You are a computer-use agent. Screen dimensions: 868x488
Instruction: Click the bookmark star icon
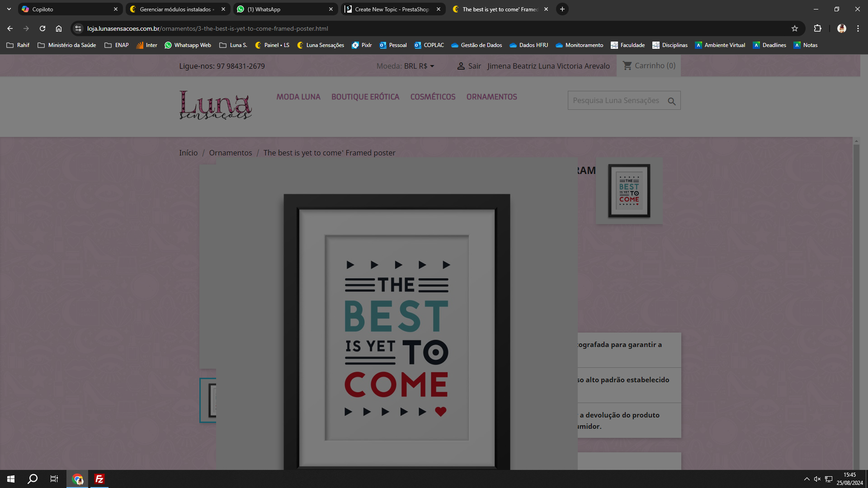coord(794,28)
